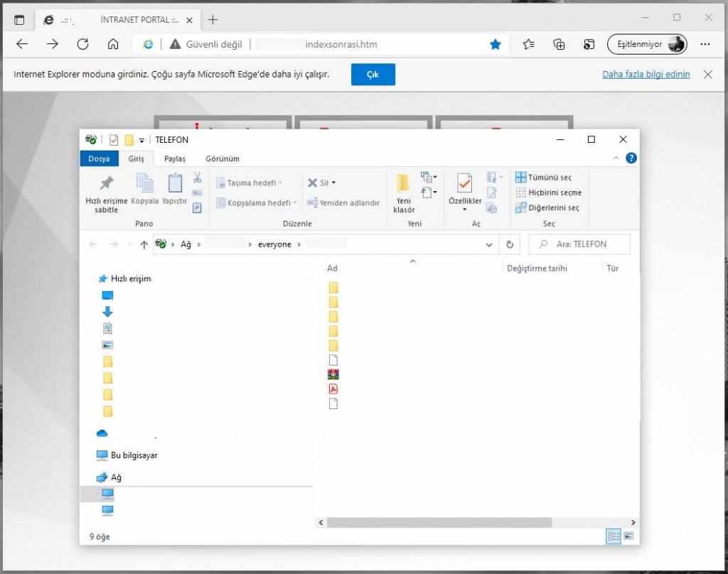
Task: Click the Explorer help question mark icon
Action: coord(631,158)
